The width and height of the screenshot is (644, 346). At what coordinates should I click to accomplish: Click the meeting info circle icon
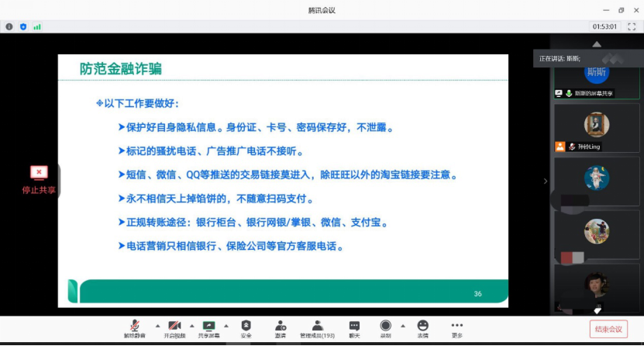click(9, 26)
